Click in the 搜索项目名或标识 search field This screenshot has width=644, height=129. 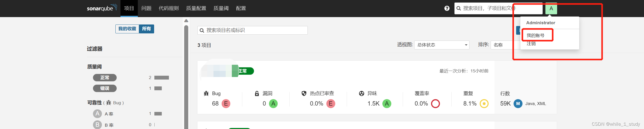(252, 30)
